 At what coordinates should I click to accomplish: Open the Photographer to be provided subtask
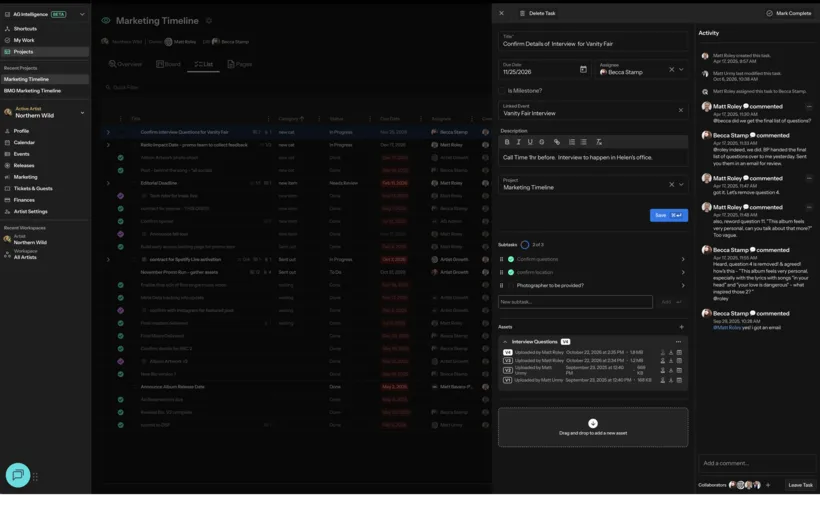683,286
